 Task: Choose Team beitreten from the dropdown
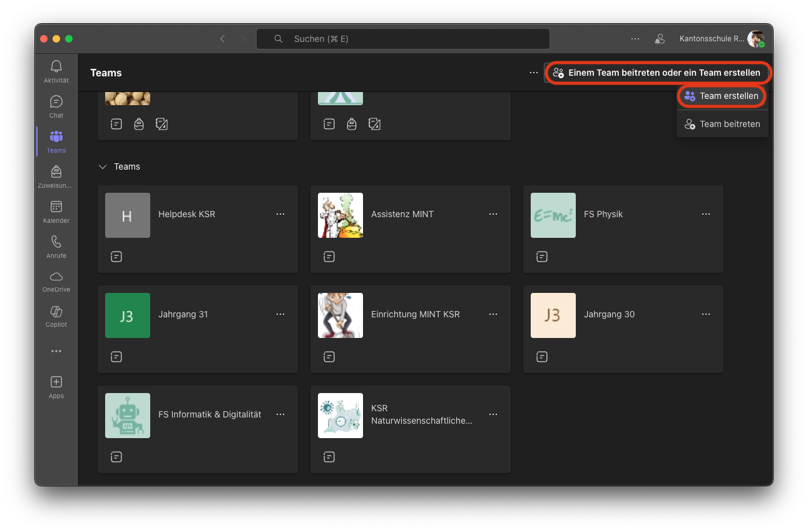(722, 124)
